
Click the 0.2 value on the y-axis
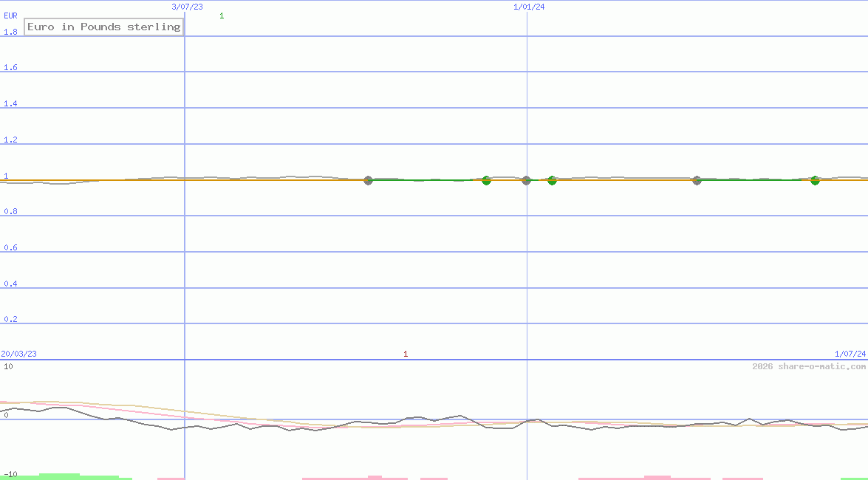(10, 319)
